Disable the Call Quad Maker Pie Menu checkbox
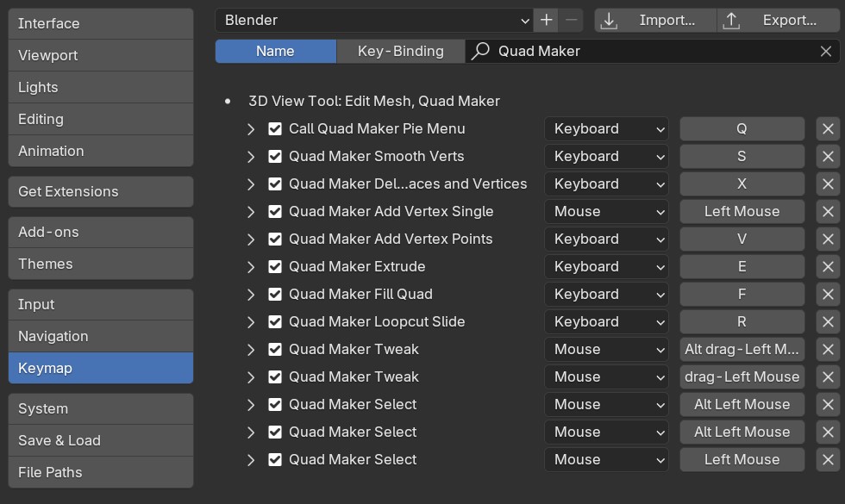The width and height of the screenshot is (845, 504). pos(275,128)
